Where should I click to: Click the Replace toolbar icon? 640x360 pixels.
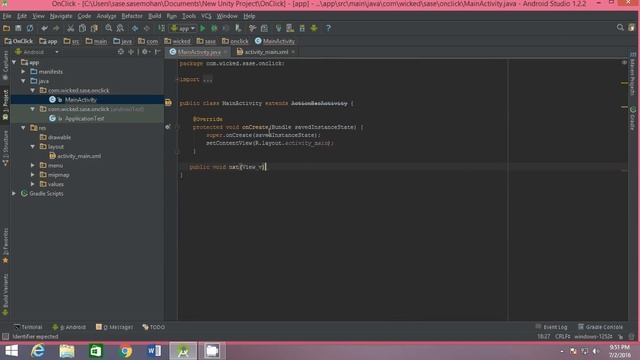click(120, 28)
